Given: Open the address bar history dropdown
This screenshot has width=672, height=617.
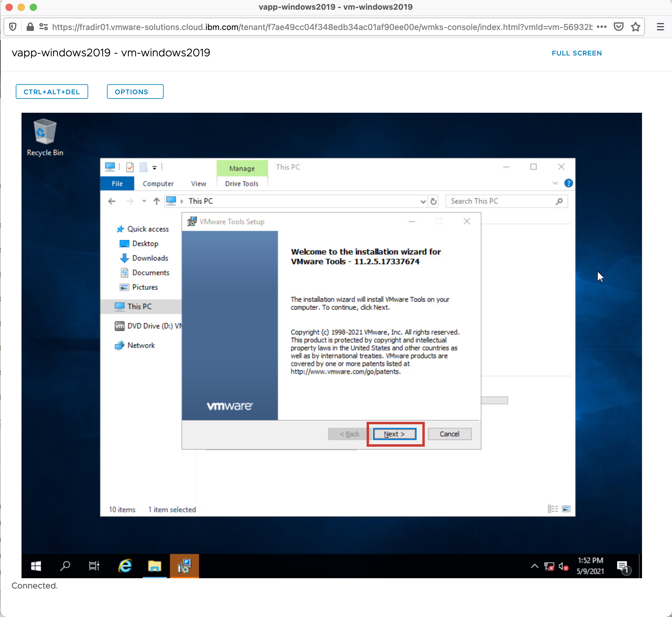Looking at the screenshot, I should (423, 201).
